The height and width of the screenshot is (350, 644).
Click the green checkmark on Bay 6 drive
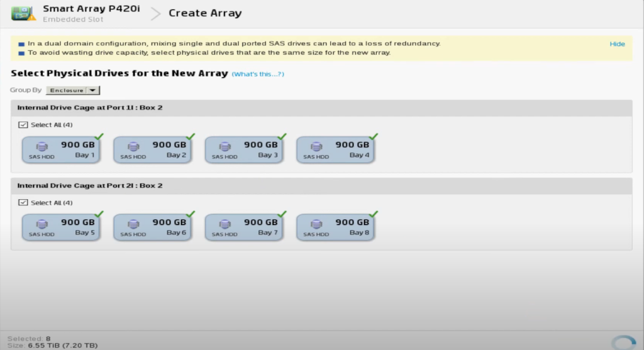[191, 214]
